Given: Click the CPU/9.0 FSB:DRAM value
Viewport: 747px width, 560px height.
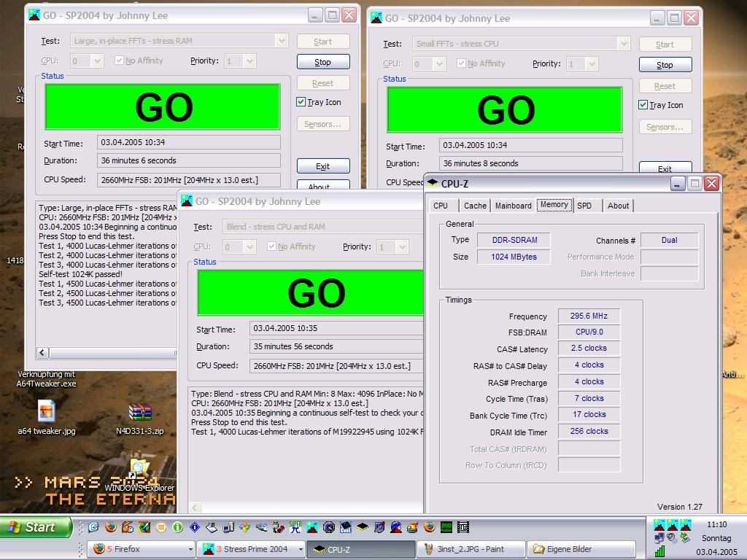Looking at the screenshot, I should (589, 332).
